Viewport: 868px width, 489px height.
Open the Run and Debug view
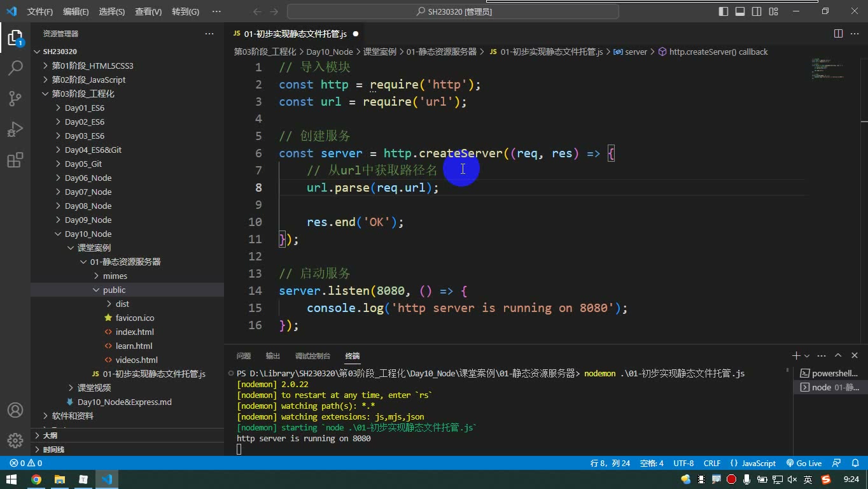coord(15,129)
